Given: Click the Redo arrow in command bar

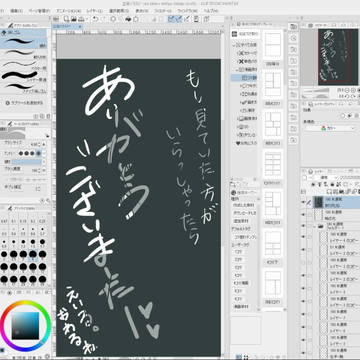Looking at the screenshot, I should coord(103,19).
